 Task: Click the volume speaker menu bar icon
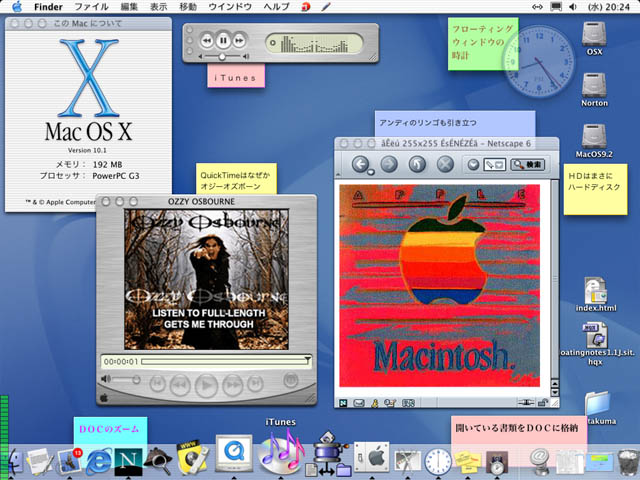(573, 7)
